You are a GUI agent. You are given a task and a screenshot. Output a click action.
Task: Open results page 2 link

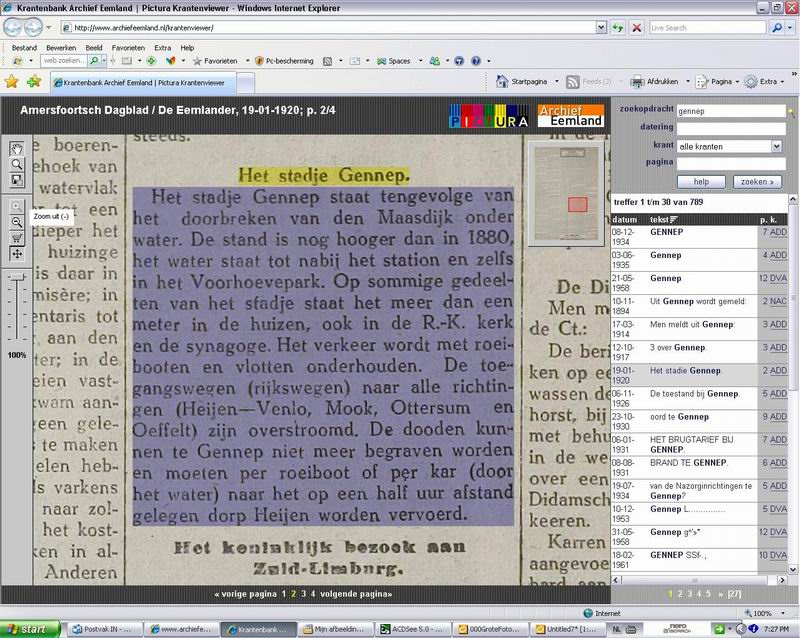coord(680,594)
